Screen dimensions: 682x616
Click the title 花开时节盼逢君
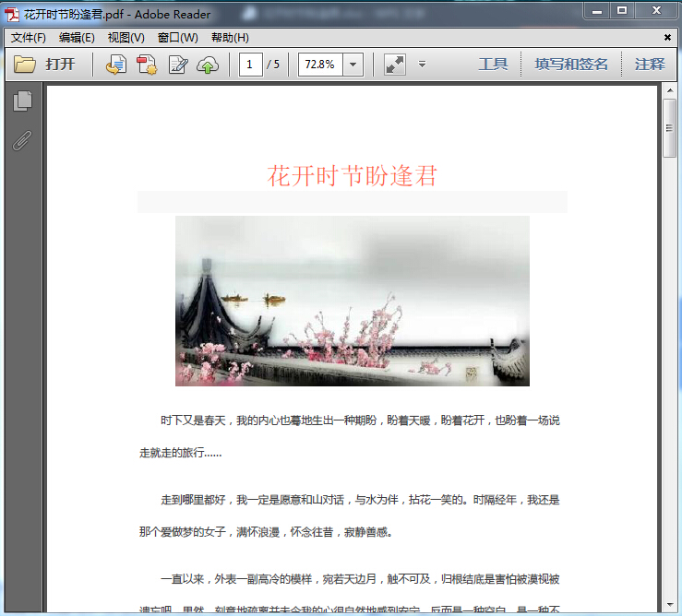click(x=352, y=176)
